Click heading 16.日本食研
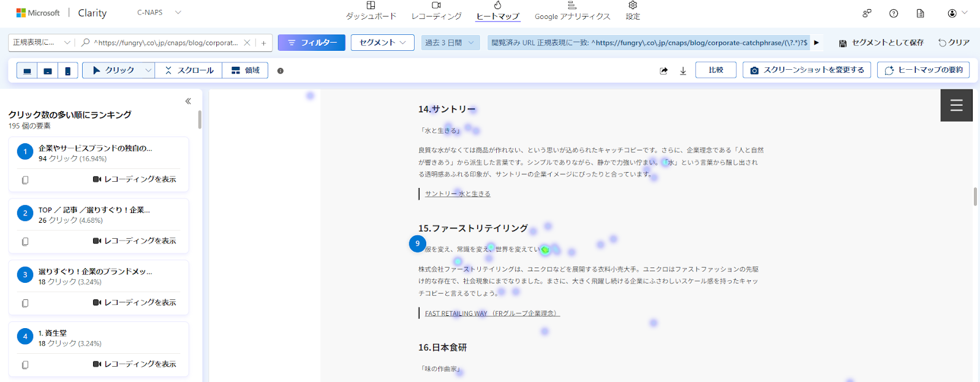 pyautogui.click(x=442, y=348)
